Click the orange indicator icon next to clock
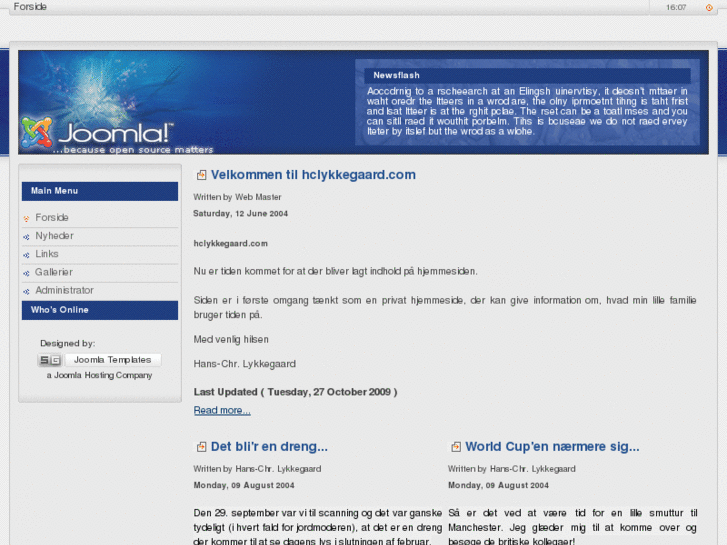The height and width of the screenshot is (545, 727). click(709, 7)
